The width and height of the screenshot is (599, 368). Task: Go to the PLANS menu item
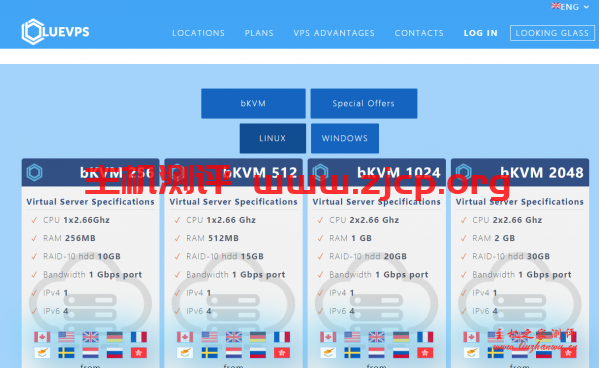click(259, 33)
